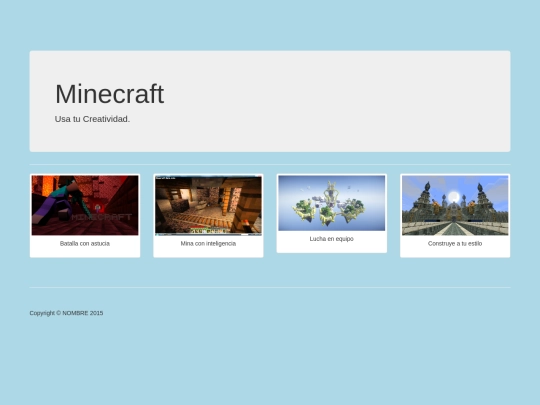Screen dimensions: 540x405
Task: Click the caption 'Mina con inteligencia'
Action: pos(208,243)
